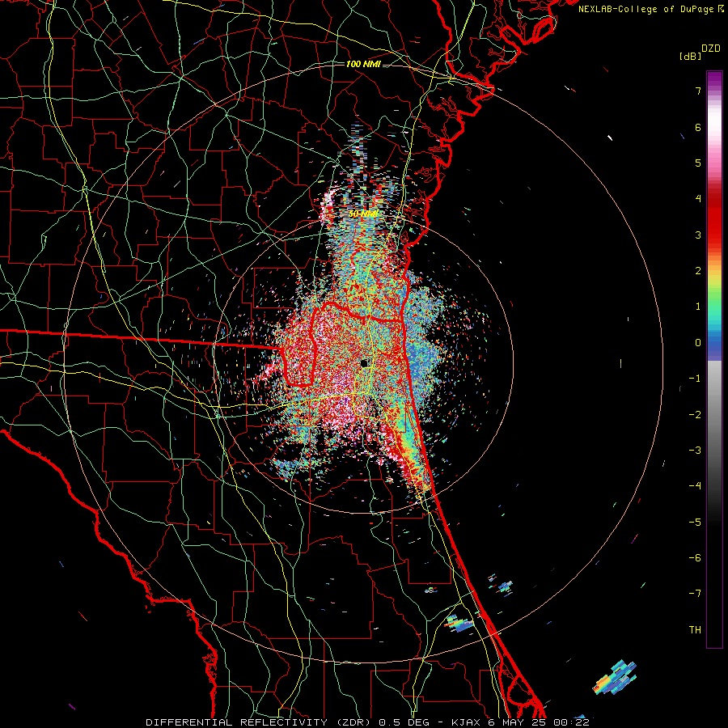Viewport: 728px width, 728px height.
Task: Click scale value -1 on the legend
Action: click(x=695, y=379)
